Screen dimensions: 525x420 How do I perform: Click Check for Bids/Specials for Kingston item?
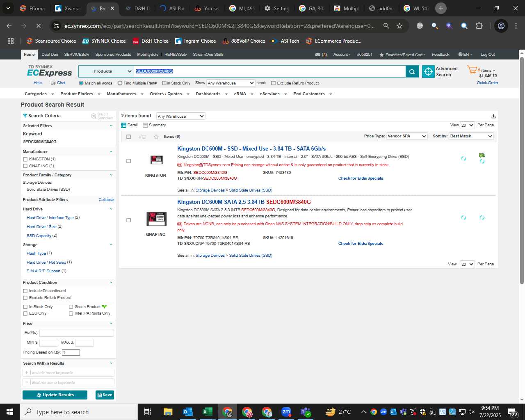coord(361,178)
